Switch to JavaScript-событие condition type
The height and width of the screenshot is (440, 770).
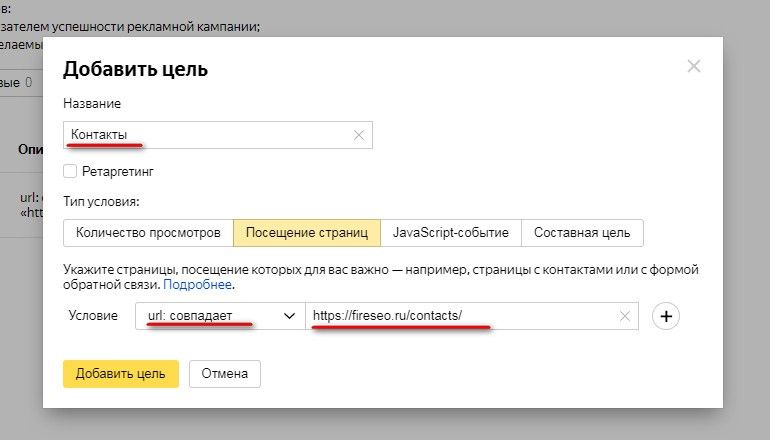[450, 233]
